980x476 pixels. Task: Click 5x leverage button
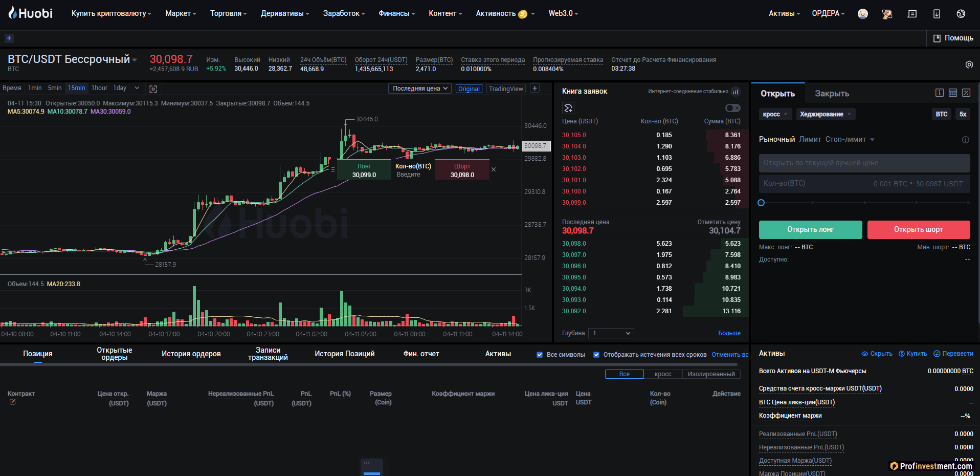click(963, 114)
